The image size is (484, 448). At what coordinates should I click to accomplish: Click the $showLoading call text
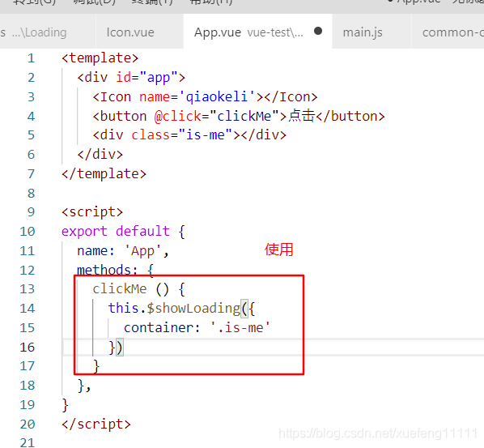tap(193, 308)
